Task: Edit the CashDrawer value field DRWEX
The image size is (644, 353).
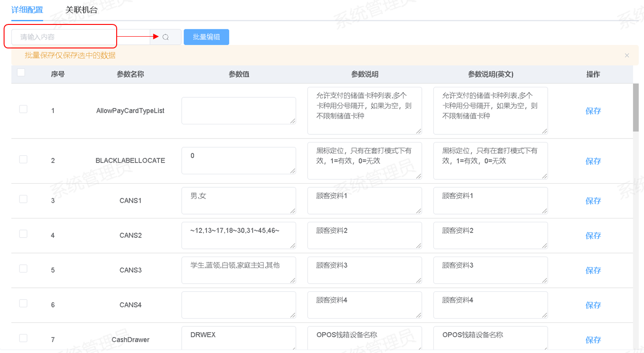Action: click(x=238, y=338)
